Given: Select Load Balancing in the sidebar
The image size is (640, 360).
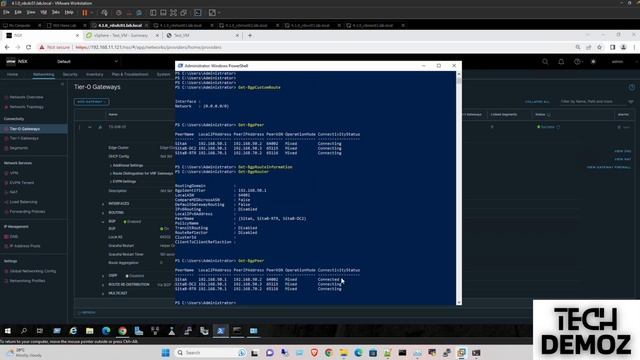Looking at the screenshot, I should 23,202.
